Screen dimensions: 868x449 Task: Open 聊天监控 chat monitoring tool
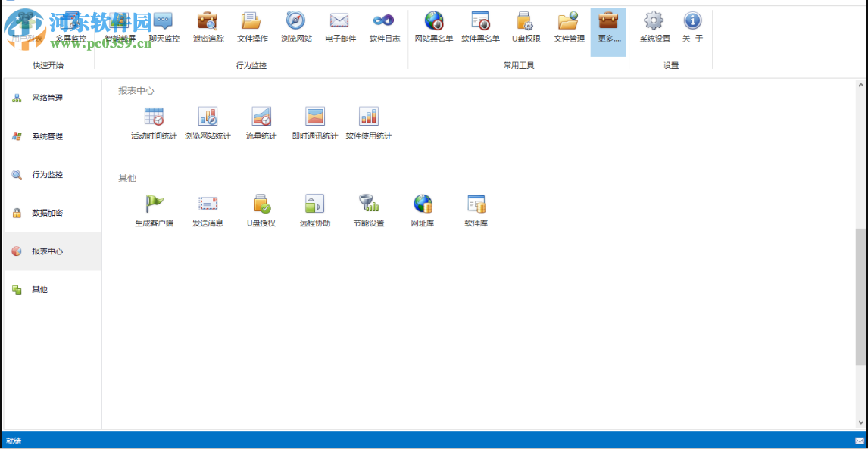[x=164, y=28]
